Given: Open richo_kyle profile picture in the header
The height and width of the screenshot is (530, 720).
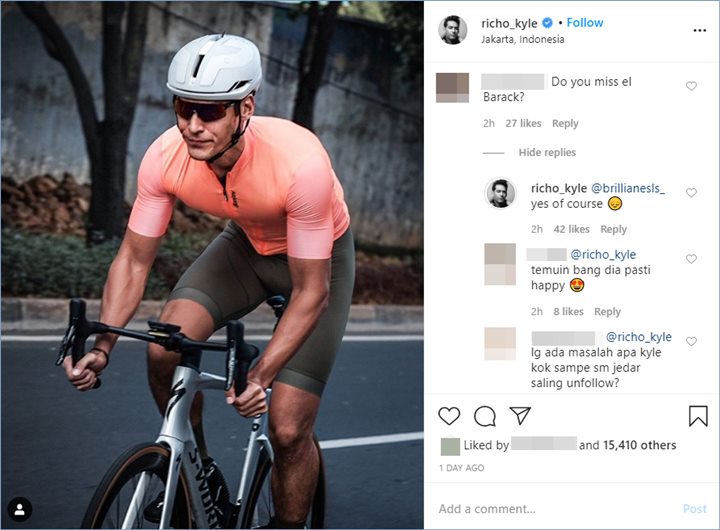Looking at the screenshot, I should [x=453, y=30].
